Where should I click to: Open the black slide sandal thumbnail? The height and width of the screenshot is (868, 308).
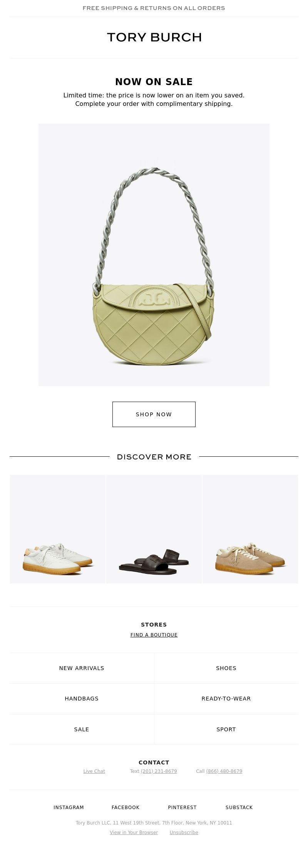click(x=154, y=529)
